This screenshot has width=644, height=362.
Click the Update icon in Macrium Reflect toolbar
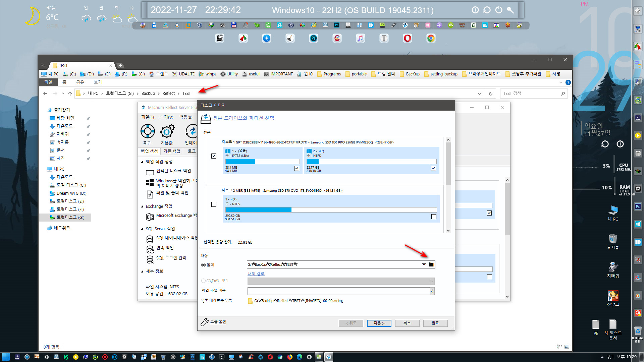point(191,131)
